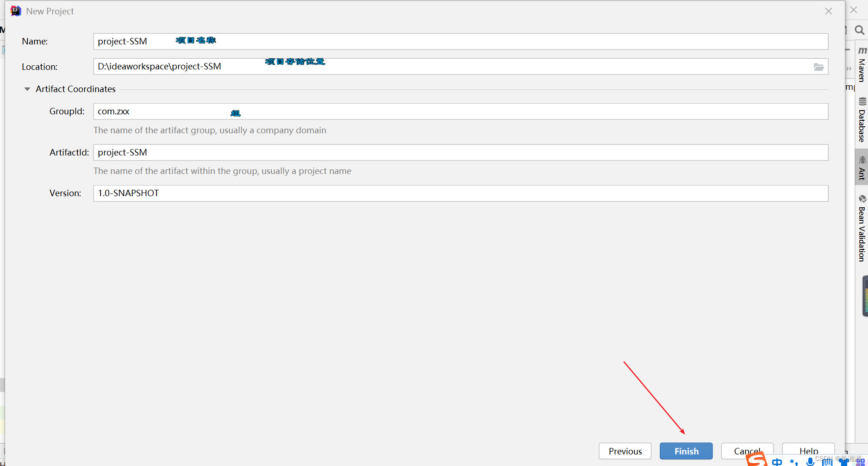Edit the GroupId field com.zxx
868x466 pixels.
click(x=461, y=112)
